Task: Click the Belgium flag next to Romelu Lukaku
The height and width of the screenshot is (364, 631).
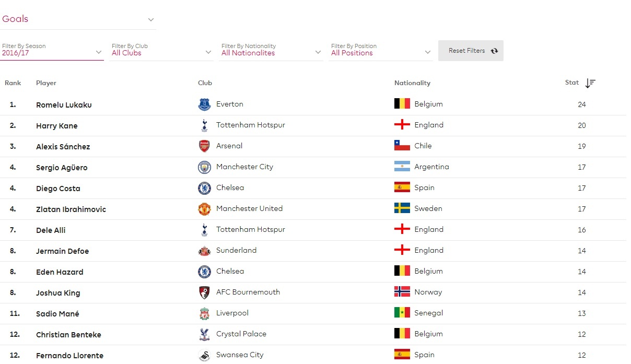Action: pos(401,103)
